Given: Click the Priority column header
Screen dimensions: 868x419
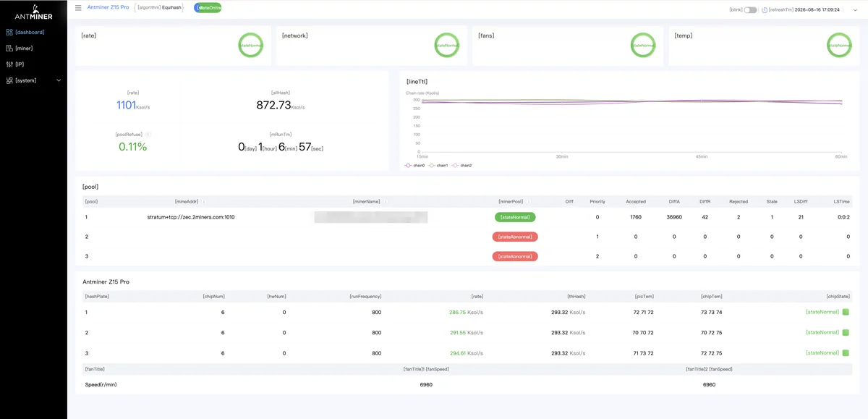Looking at the screenshot, I should coord(597,202).
